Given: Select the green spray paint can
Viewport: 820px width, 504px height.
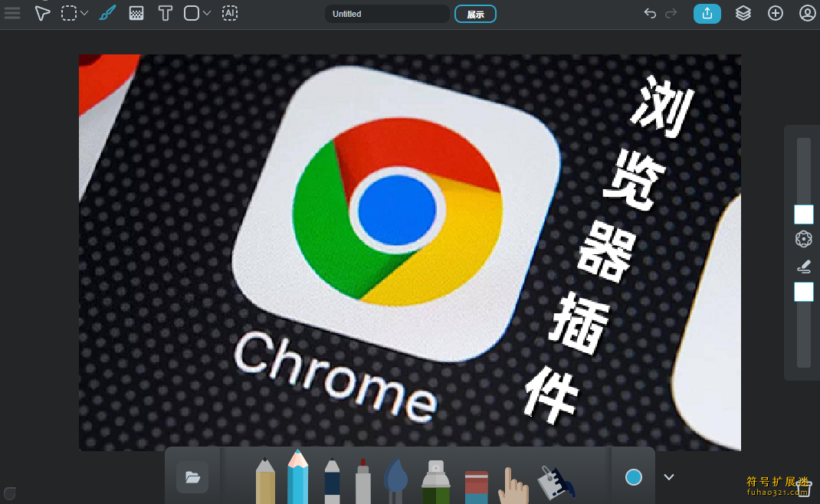Looking at the screenshot, I should (435, 482).
